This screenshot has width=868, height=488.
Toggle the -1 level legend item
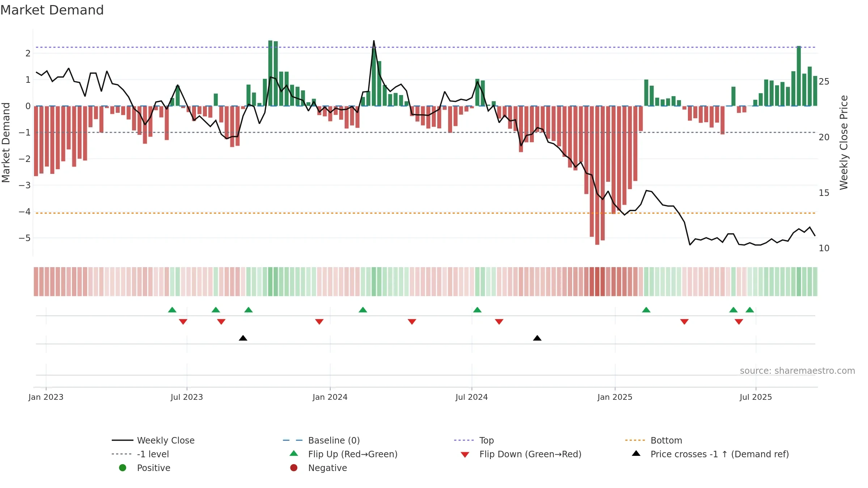[x=140, y=454]
